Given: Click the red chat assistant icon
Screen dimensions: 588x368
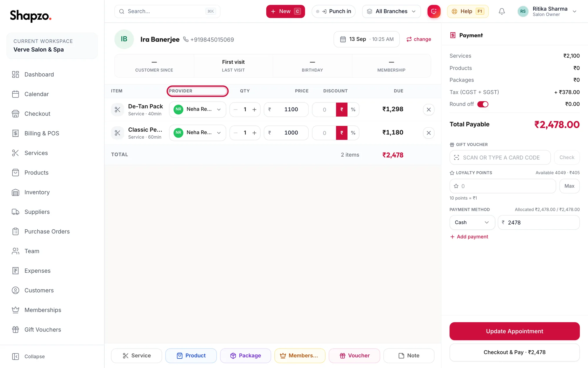Looking at the screenshot, I should coord(434,11).
